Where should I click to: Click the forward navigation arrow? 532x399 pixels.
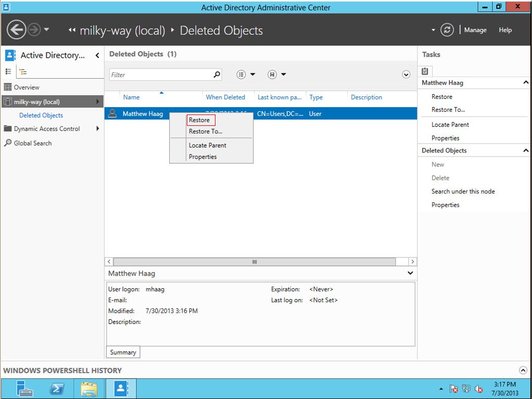point(34,30)
